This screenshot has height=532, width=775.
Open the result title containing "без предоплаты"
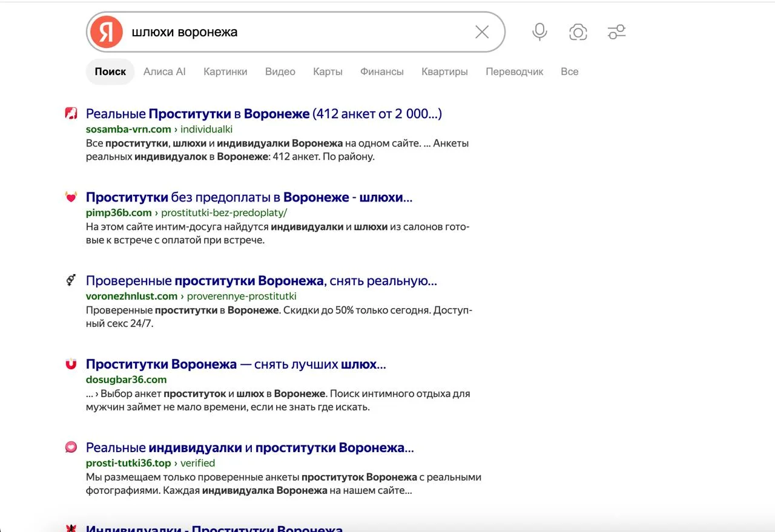point(249,197)
